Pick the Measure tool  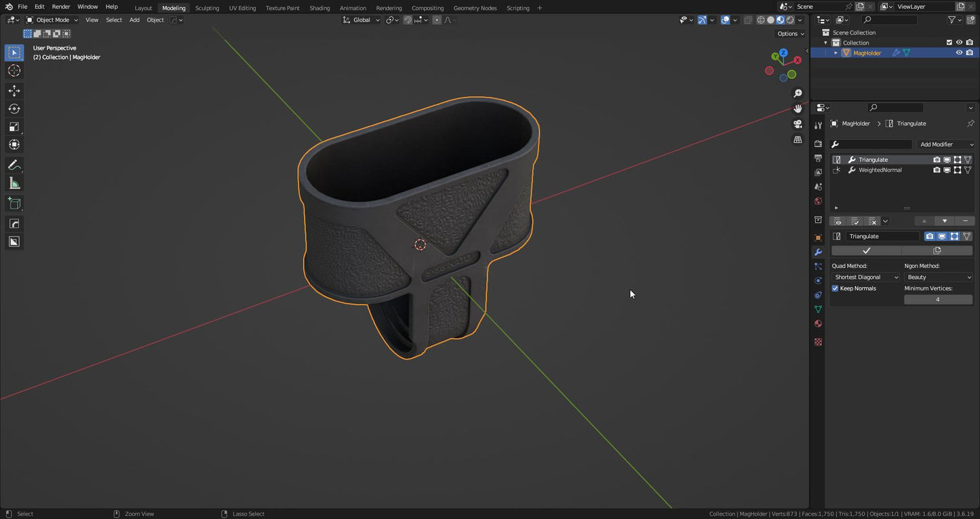coord(14,183)
